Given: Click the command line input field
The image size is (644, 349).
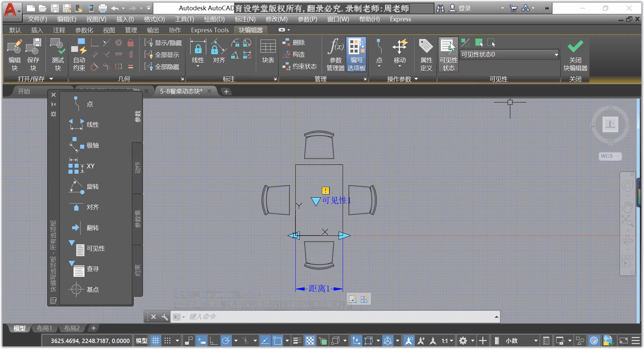Looking at the screenshot, I should click(x=336, y=317).
